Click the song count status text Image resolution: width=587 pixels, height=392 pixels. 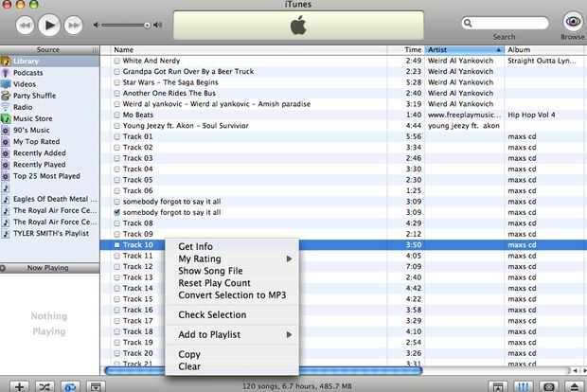[x=297, y=386]
